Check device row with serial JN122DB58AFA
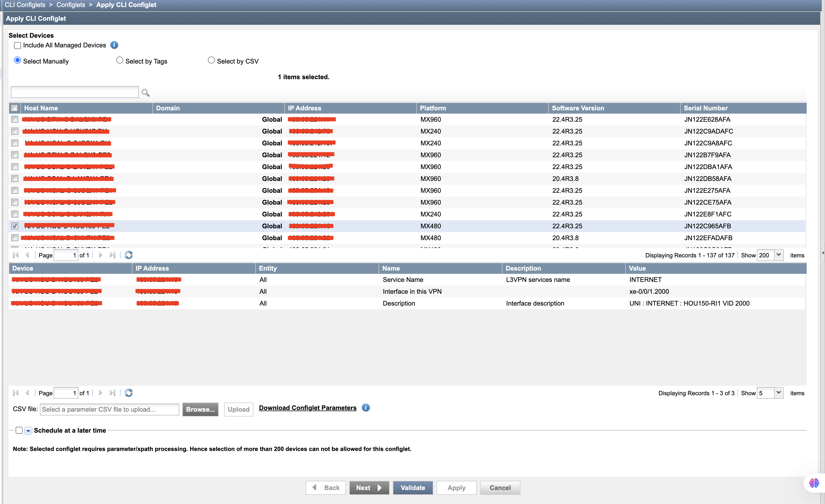Viewport: 825px width, 504px height. pos(15,178)
